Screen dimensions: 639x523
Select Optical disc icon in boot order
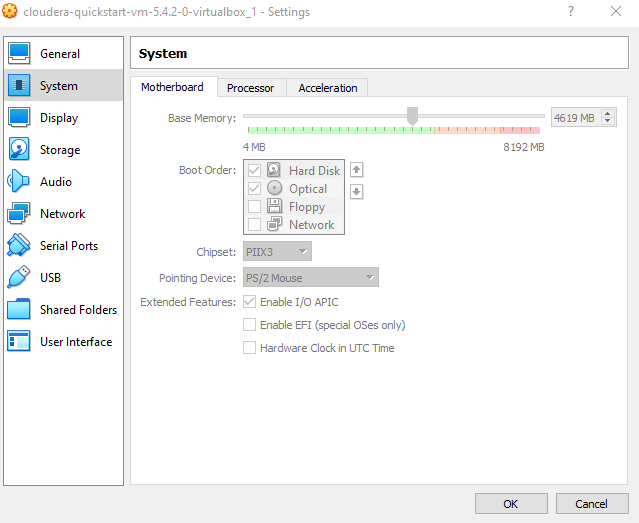274,188
